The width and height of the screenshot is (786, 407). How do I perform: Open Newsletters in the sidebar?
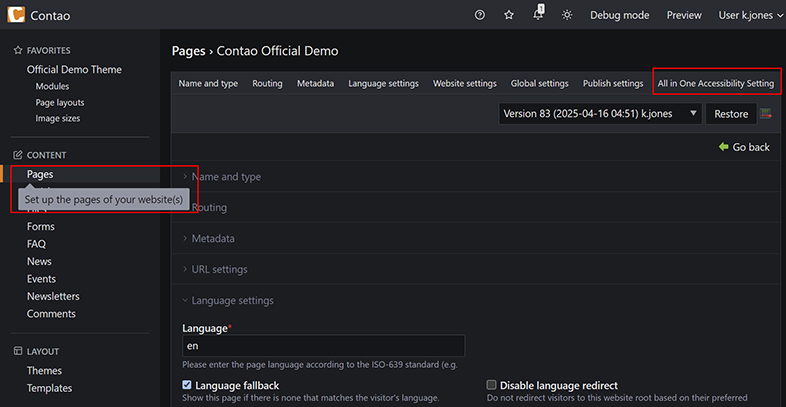click(x=53, y=296)
